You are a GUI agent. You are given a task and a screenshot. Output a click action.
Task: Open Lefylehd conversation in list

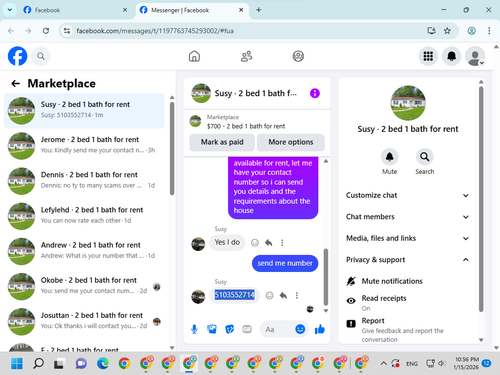coord(84,216)
